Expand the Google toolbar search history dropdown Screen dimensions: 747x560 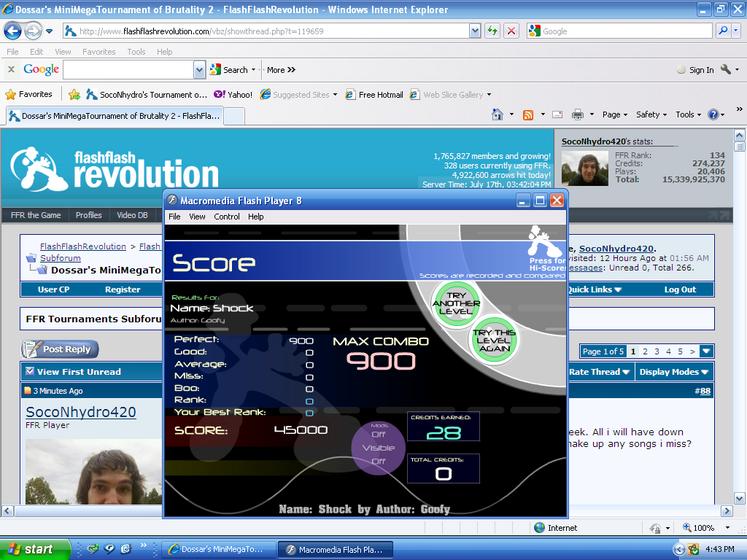pyautogui.click(x=199, y=70)
